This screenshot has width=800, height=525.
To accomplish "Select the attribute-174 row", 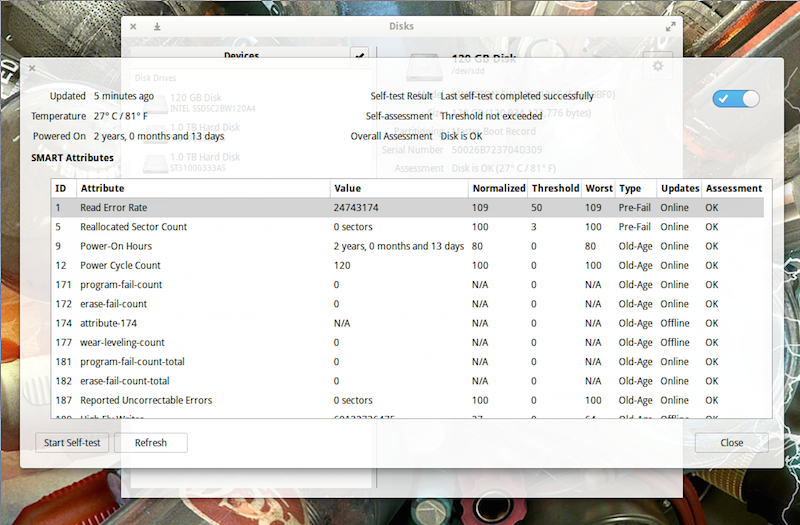I will (x=408, y=323).
